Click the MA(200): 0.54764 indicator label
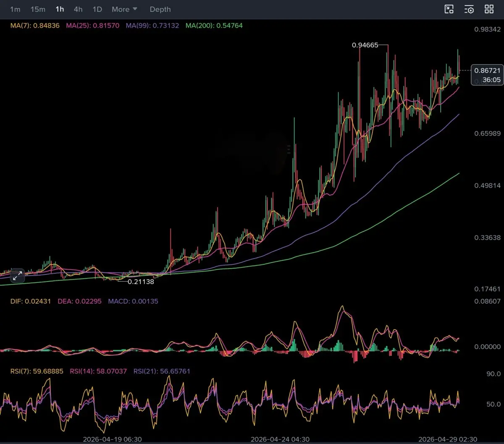This screenshot has height=444, width=504. tap(214, 26)
